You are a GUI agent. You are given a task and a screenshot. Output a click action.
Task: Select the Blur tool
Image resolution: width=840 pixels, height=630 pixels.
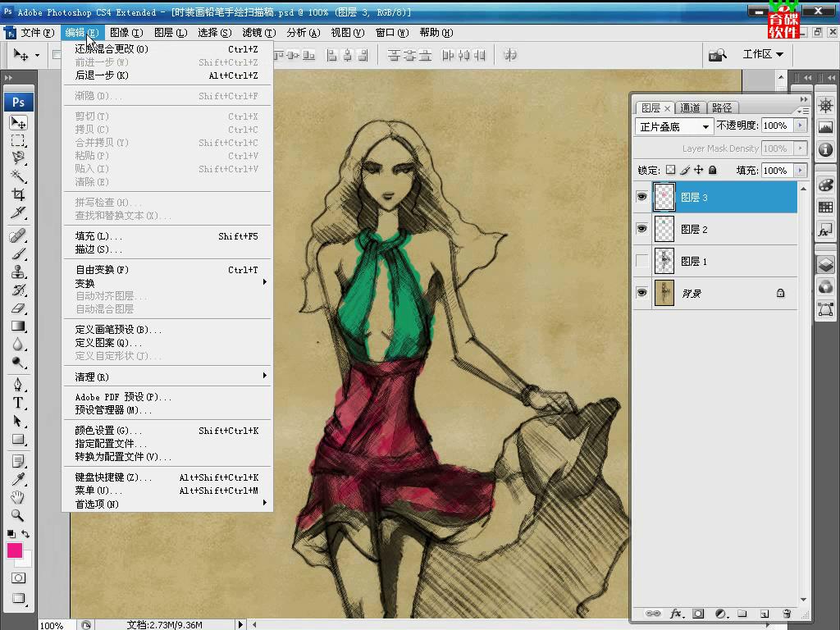(x=18, y=345)
